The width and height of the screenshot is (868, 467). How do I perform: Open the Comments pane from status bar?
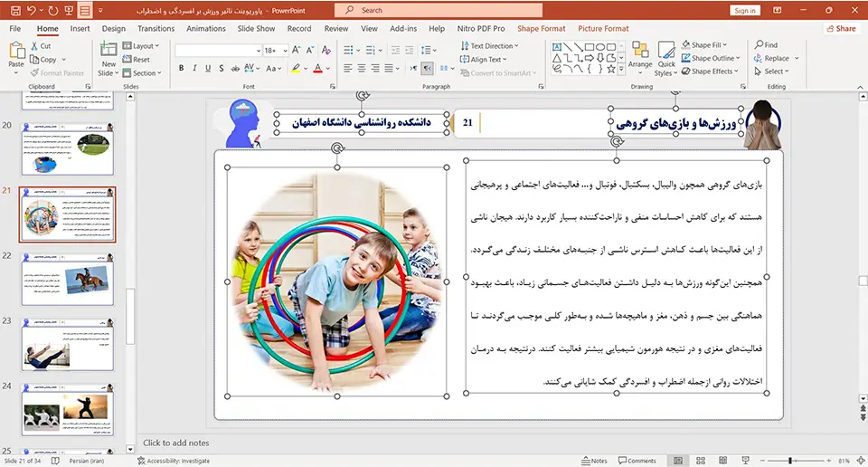[637, 461]
